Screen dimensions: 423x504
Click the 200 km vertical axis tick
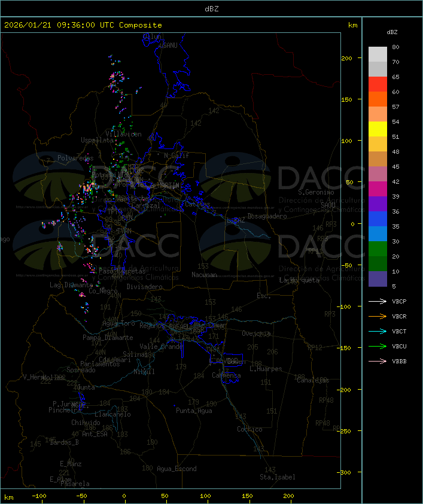point(346,58)
